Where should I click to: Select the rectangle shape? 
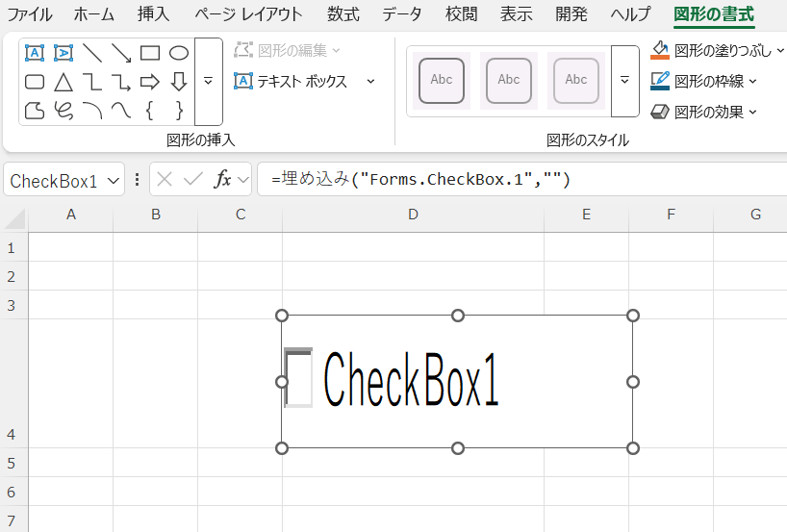[149, 53]
